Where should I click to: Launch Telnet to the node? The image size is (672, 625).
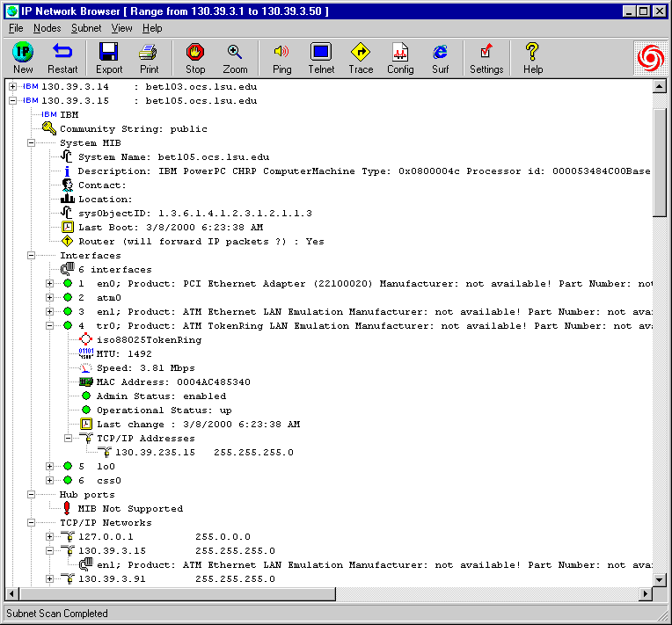tap(321, 58)
